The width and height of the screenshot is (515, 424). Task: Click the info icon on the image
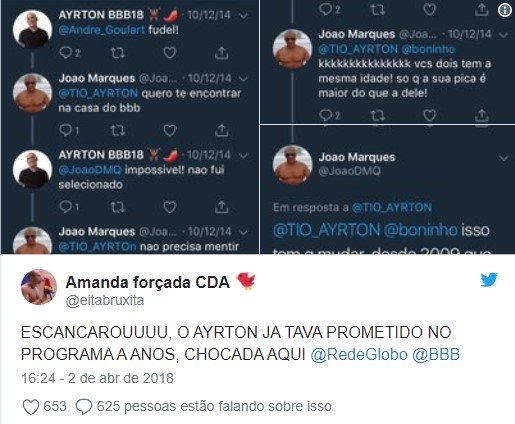pyautogui.click(x=505, y=10)
